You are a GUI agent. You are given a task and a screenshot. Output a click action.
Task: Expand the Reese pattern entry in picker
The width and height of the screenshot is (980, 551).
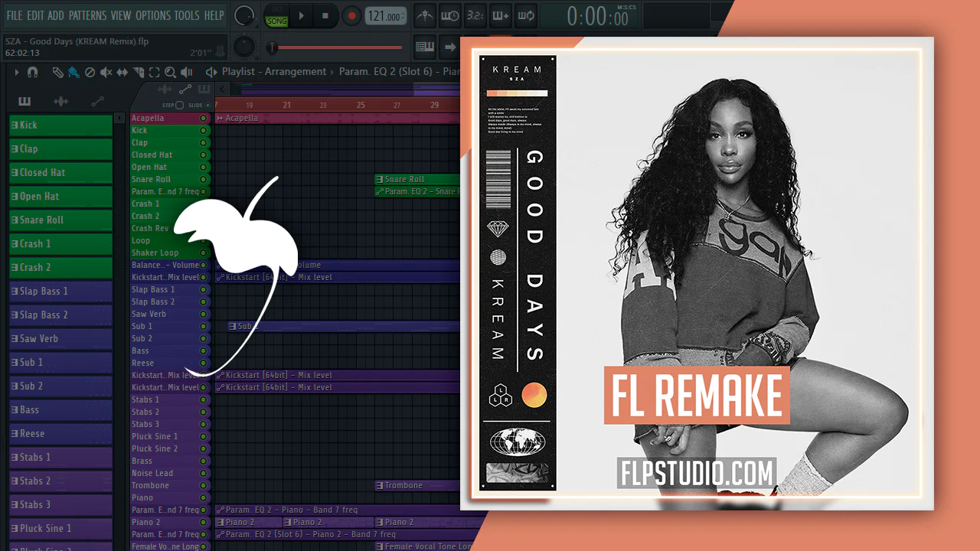(x=15, y=434)
